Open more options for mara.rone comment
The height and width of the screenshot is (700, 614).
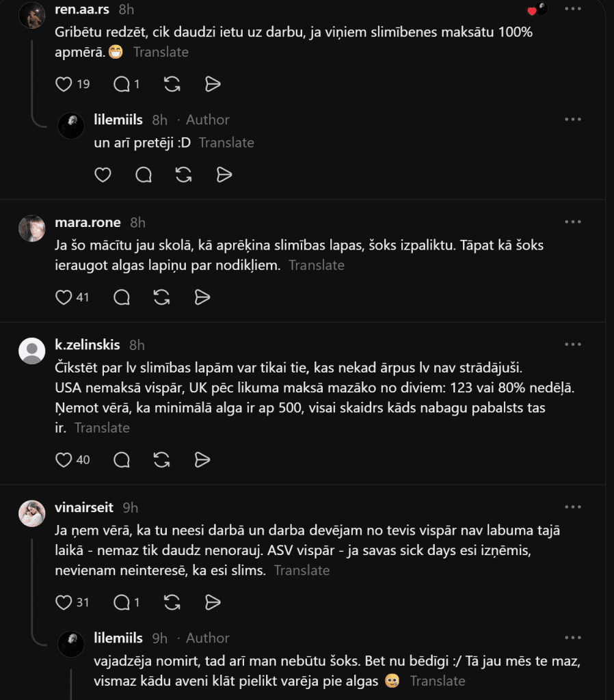click(x=573, y=222)
